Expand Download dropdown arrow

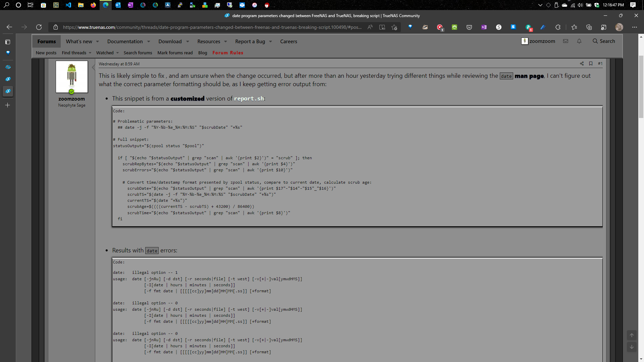pos(187,42)
